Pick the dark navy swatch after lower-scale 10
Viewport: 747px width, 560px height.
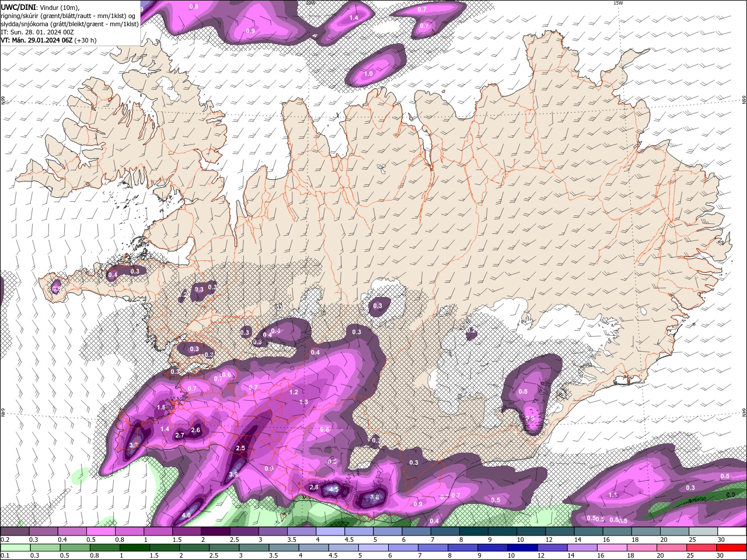[x=522, y=548]
